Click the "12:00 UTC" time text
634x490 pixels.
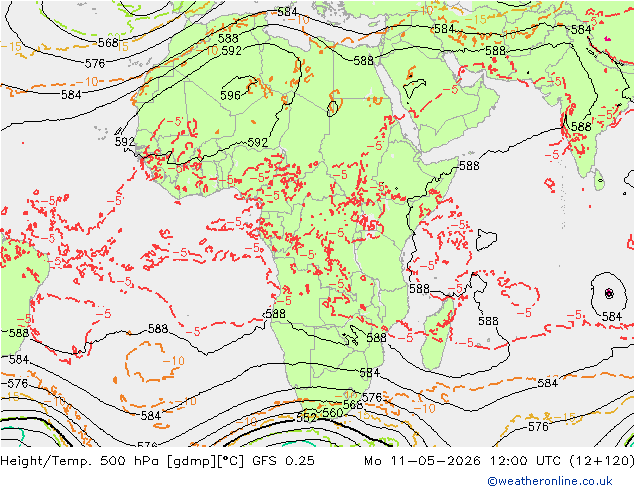(527, 461)
